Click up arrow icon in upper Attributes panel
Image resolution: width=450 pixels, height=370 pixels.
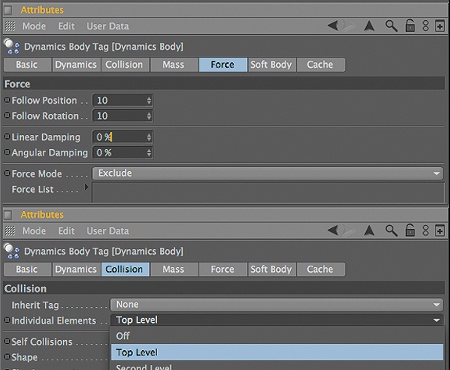click(x=369, y=26)
